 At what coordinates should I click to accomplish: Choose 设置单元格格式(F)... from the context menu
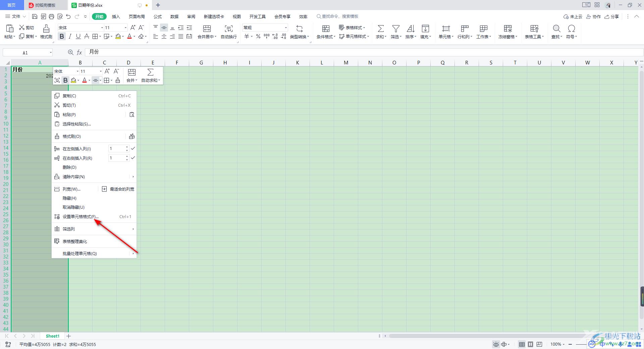coord(94,216)
